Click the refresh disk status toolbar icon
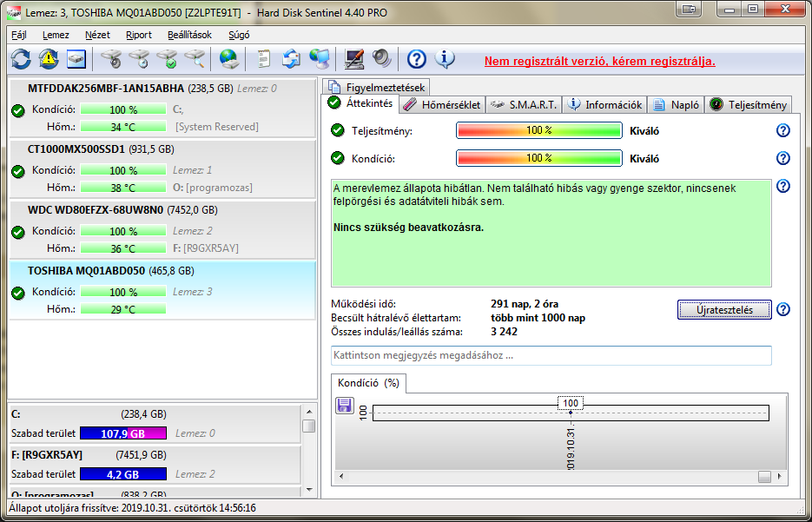 [x=21, y=60]
